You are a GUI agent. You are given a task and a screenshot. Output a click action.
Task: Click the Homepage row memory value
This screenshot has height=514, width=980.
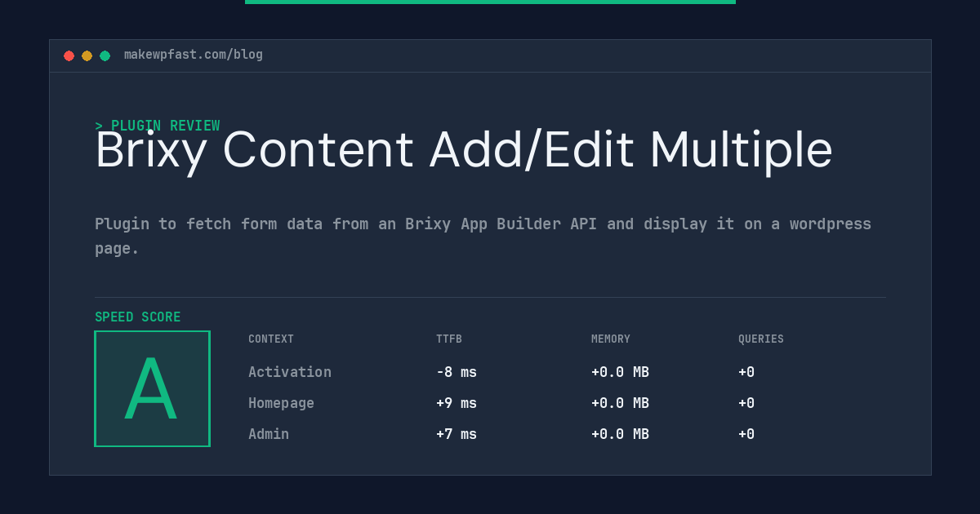tap(620, 403)
